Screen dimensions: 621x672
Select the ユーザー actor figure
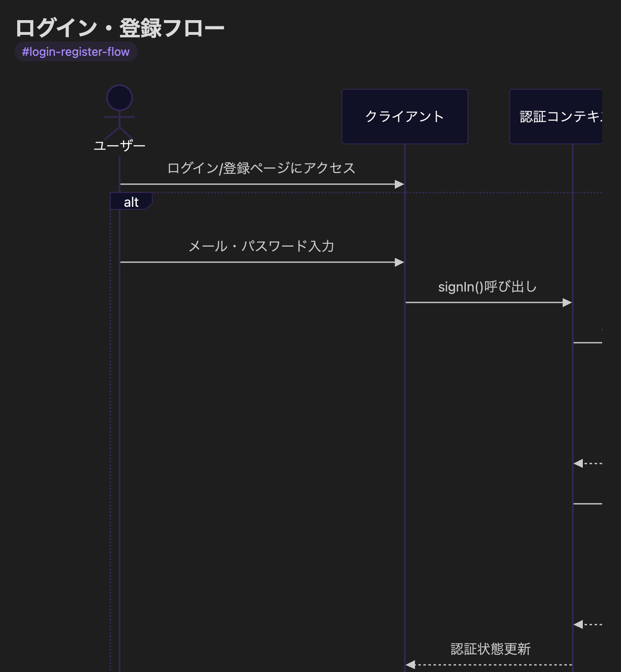pos(120,112)
